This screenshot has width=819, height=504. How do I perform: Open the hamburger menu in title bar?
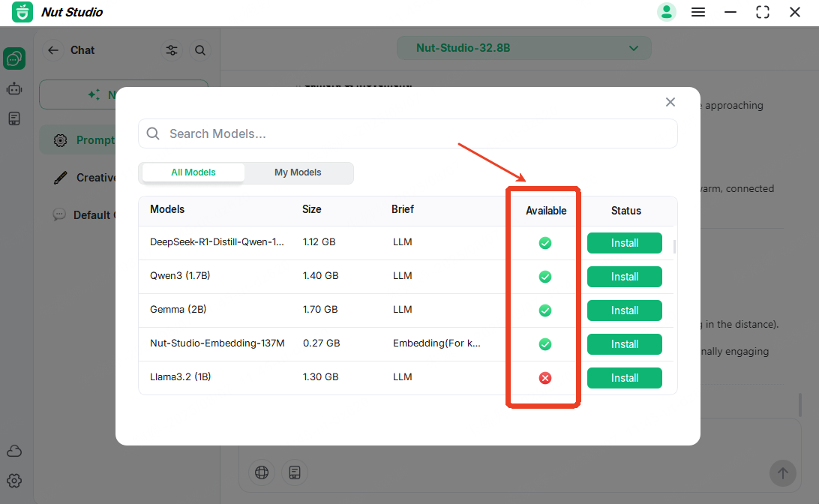point(698,12)
